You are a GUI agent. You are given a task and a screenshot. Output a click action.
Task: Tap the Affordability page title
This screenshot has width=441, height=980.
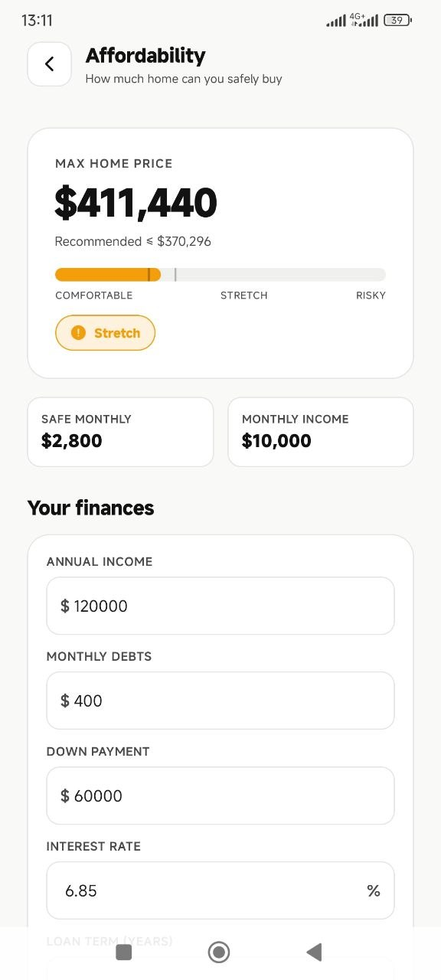[x=145, y=55]
